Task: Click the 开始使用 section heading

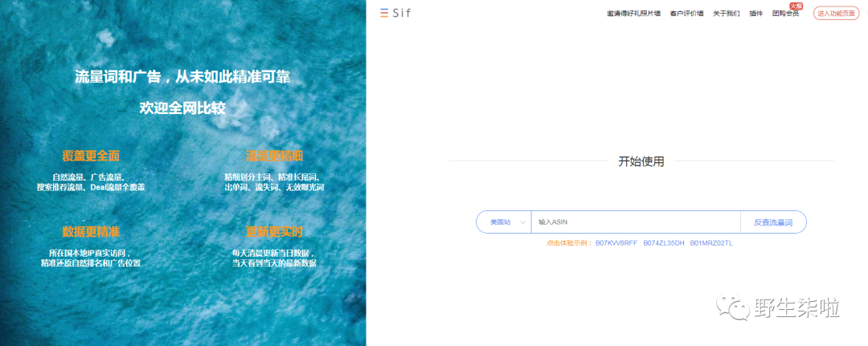Action: (x=641, y=162)
